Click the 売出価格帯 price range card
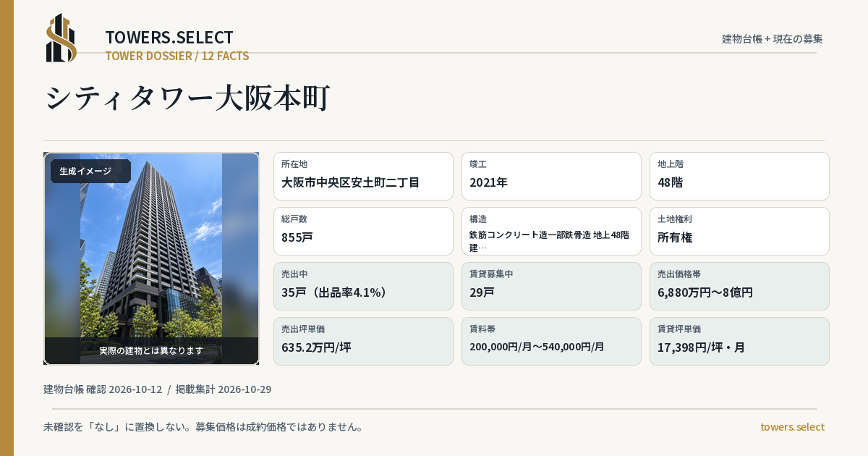Viewport: 868px width, 456px height. point(739,286)
